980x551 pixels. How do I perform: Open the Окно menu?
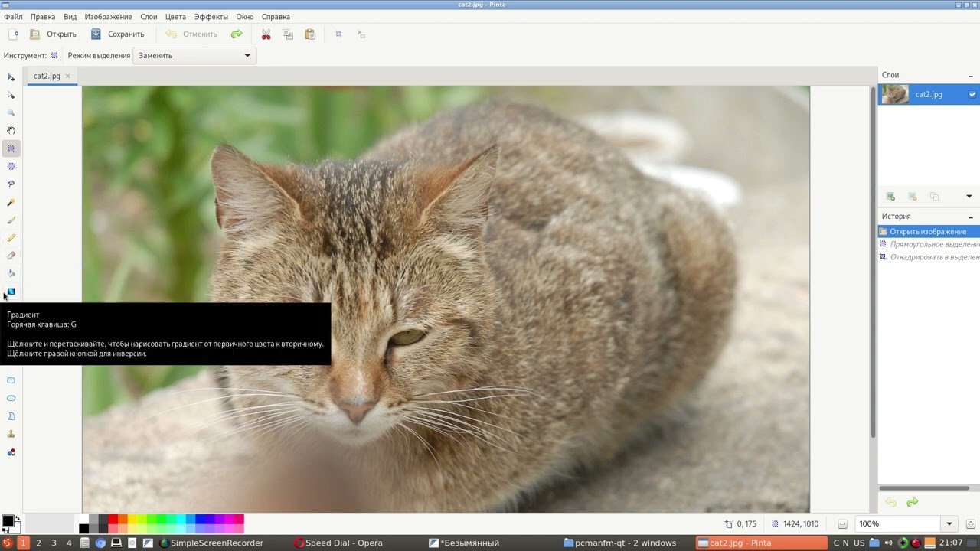click(245, 16)
